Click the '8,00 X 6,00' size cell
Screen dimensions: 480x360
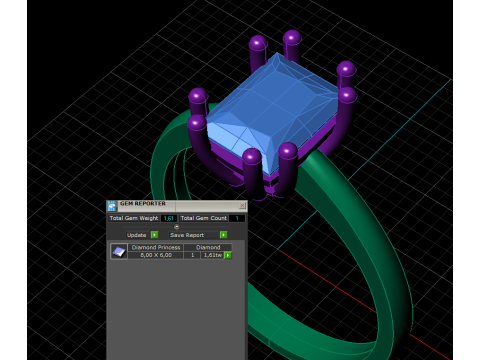pyautogui.click(x=156, y=255)
